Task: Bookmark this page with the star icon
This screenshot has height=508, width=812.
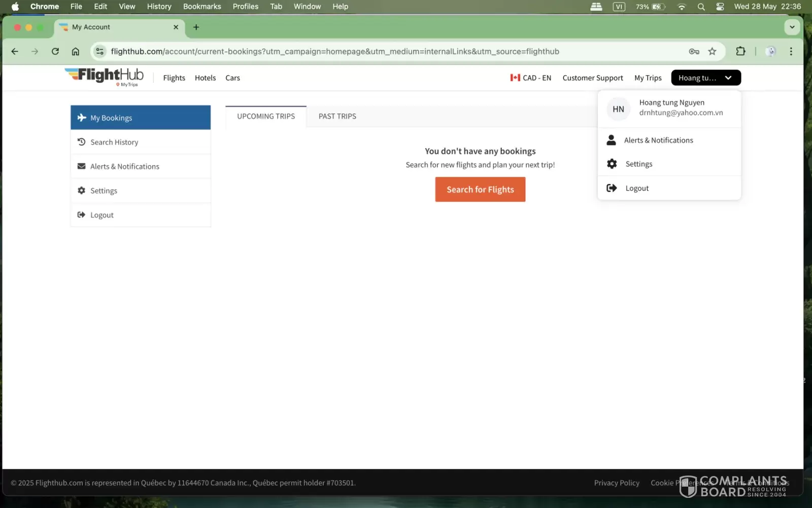Action: coord(712,51)
